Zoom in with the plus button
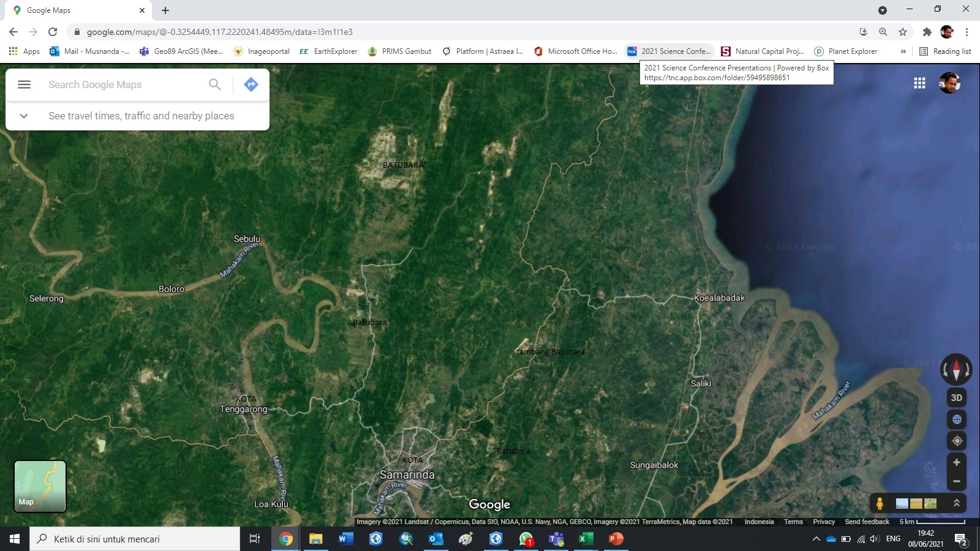980x551 pixels. pyautogui.click(x=957, y=463)
